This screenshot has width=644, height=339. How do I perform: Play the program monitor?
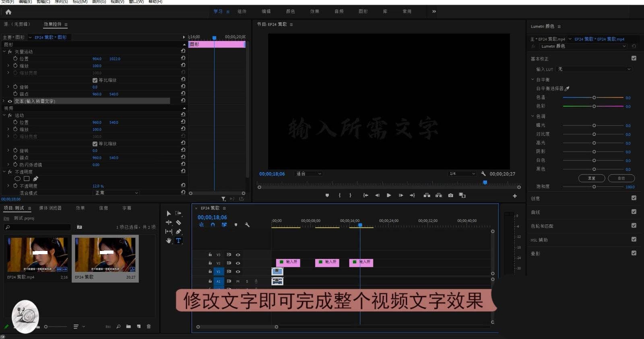tap(389, 195)
